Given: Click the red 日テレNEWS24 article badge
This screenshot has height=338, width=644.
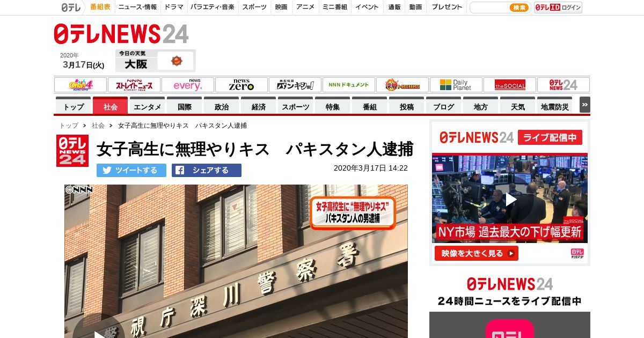Looking at the screenshot, I should click(72, 150).
